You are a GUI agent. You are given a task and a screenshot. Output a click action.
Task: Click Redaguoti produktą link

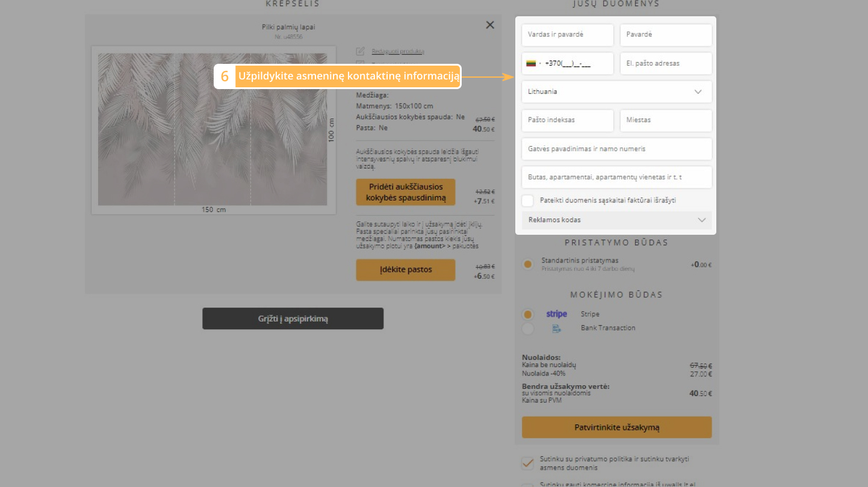(398, 51)
